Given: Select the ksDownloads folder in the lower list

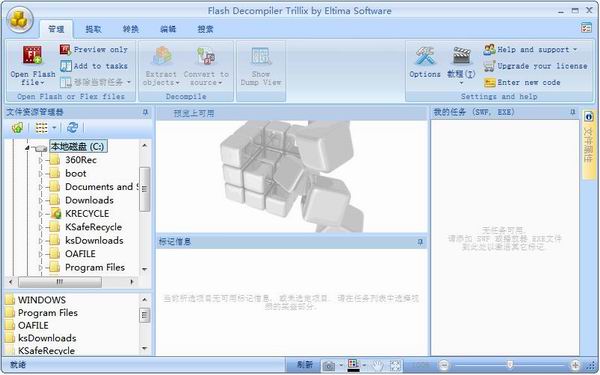Looking at the screenshot, I should 47,338.
